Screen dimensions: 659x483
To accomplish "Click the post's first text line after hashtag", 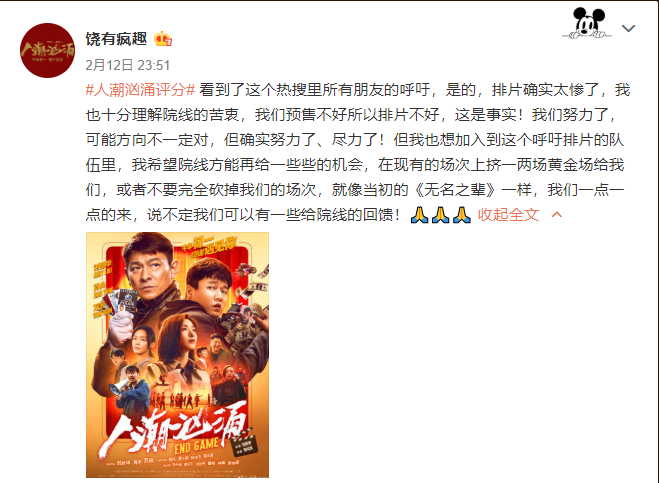I will 414,90.
